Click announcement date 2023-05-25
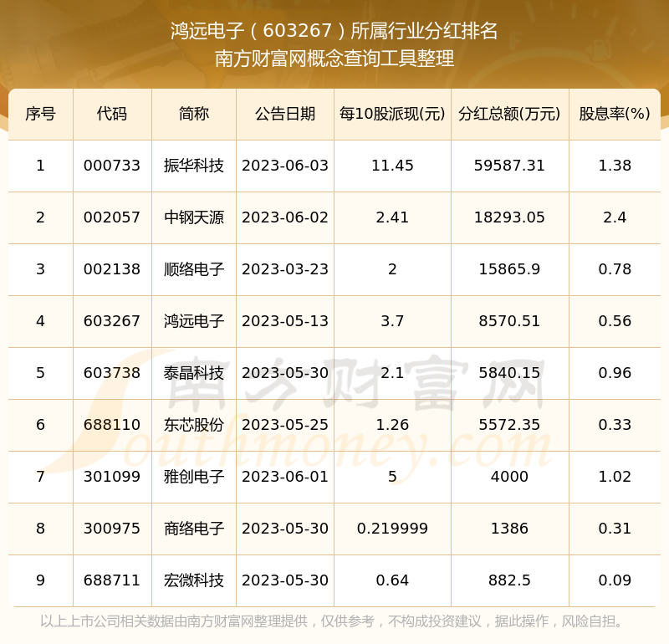 (285, 425)
